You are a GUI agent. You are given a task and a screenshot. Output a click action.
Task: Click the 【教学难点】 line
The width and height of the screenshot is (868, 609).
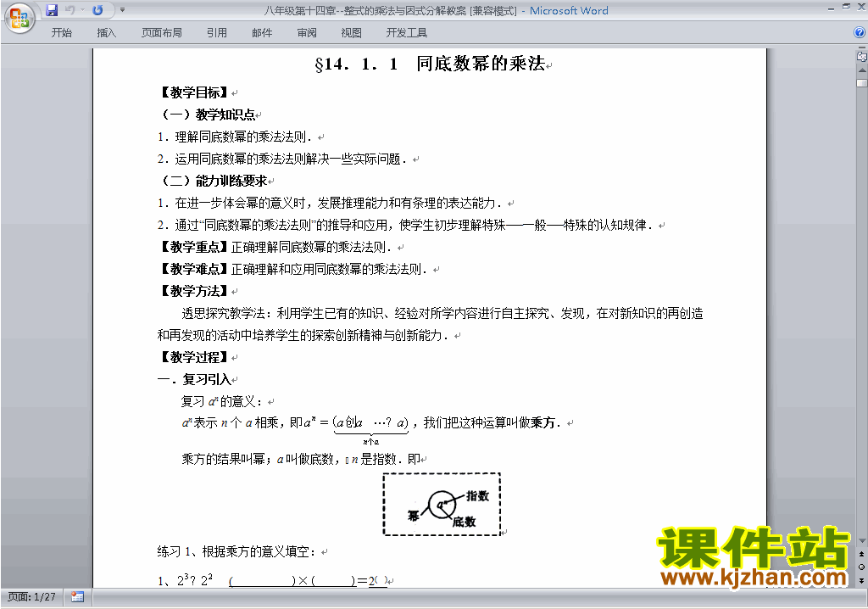click(292, 270)
